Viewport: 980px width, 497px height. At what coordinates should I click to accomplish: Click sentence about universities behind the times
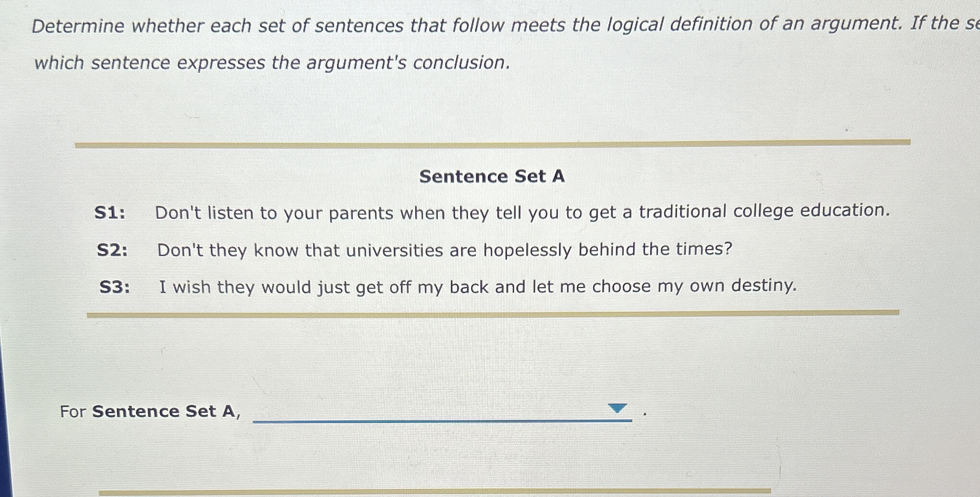click(445, 249)
